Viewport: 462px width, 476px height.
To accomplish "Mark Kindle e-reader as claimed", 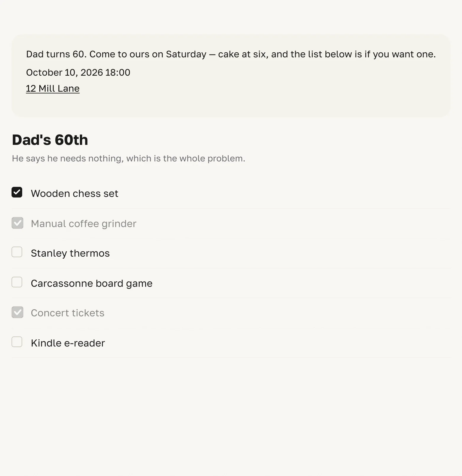I will (17, 342).
